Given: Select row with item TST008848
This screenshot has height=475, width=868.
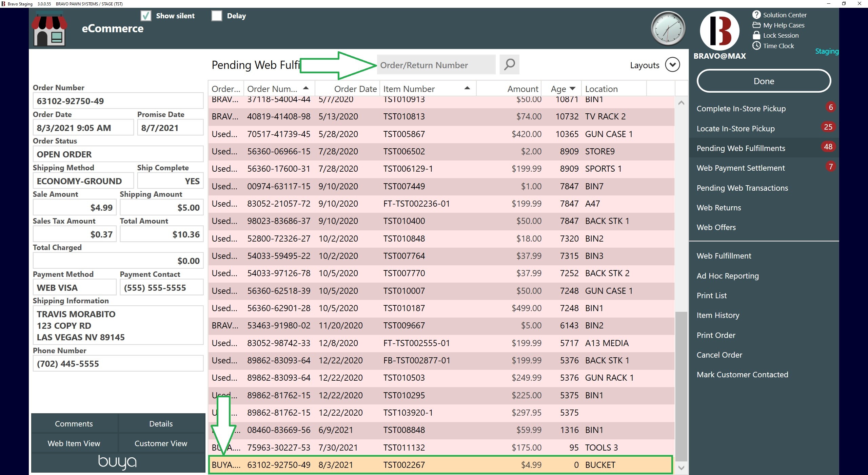Looking at the screenshot, I should coord(441,430).
